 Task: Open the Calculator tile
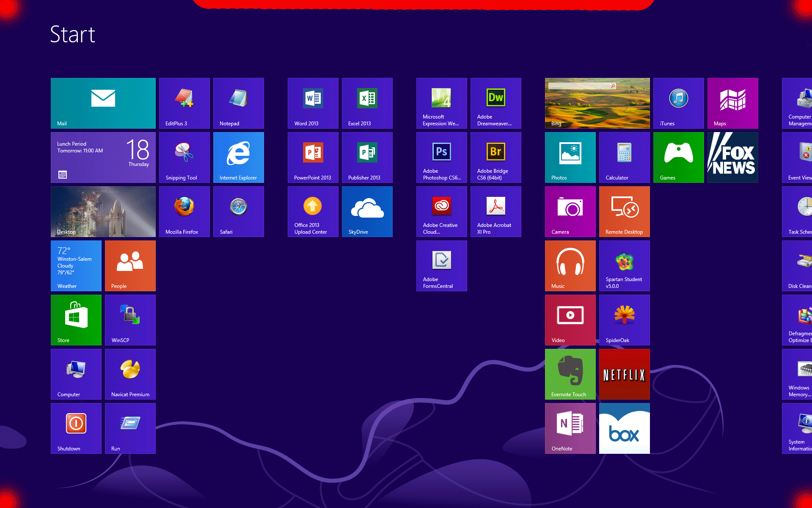click(x=625, y=157)
